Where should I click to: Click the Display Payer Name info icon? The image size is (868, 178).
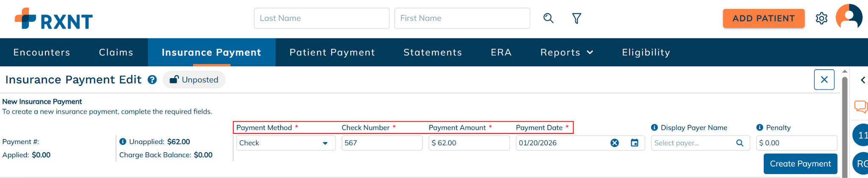654,127
